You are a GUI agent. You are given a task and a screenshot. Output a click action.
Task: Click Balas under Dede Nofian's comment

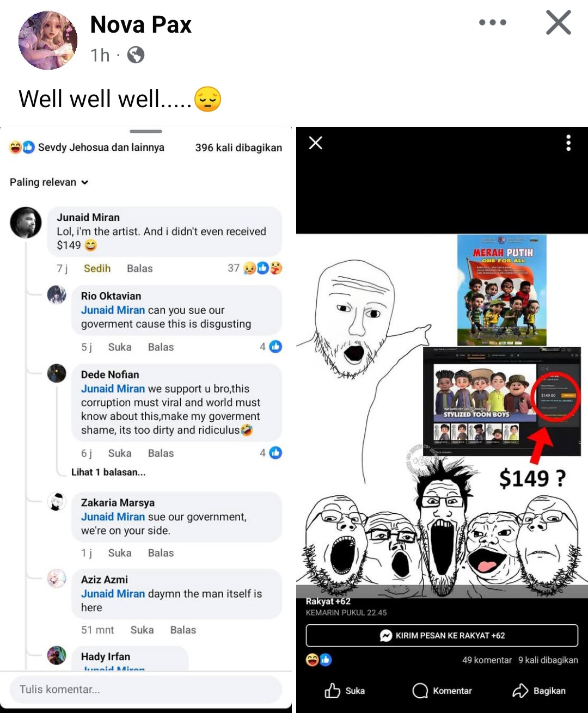tap(161, 453)
